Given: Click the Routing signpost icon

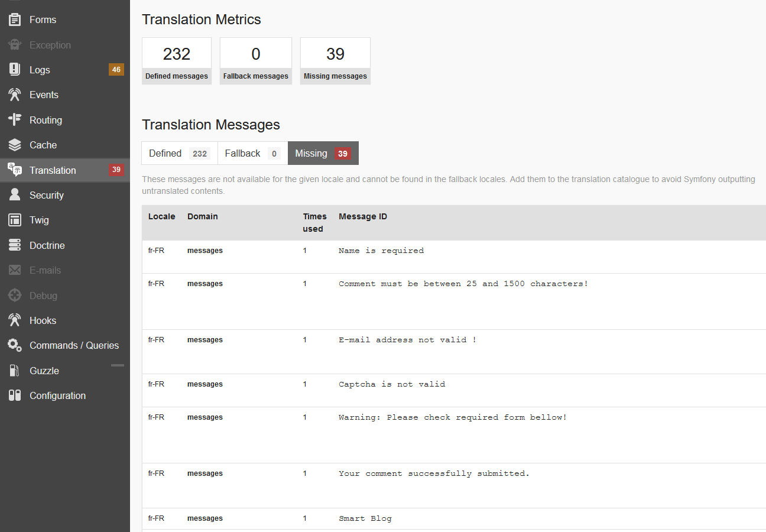Looking at the screenshot, I should (x=15, y=120).
